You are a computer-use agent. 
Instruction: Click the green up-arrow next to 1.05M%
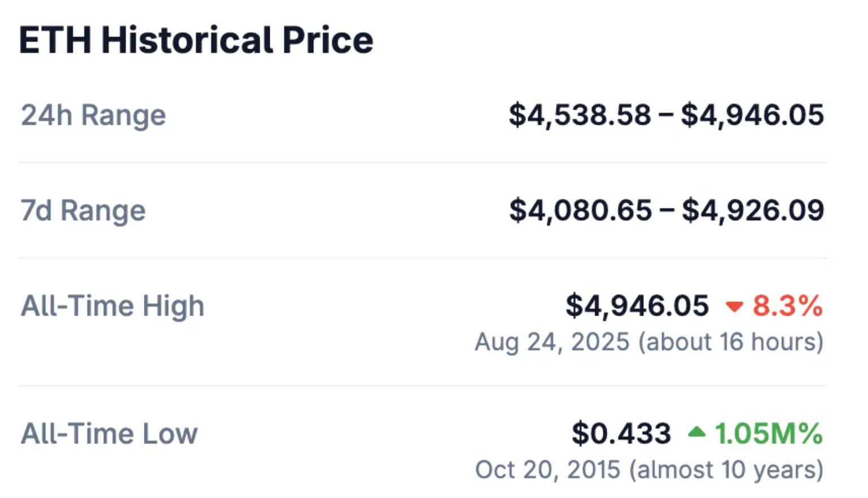(697, 433)
